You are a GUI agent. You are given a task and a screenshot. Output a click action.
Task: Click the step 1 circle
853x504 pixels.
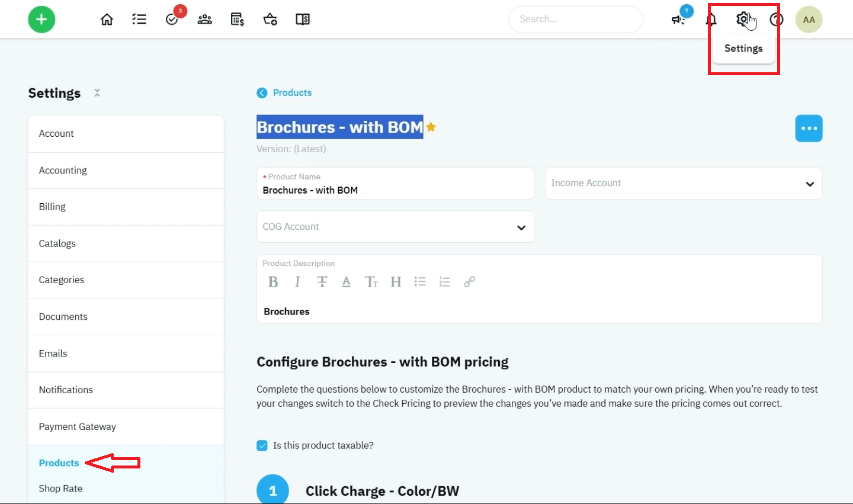(x=272, y=489)
